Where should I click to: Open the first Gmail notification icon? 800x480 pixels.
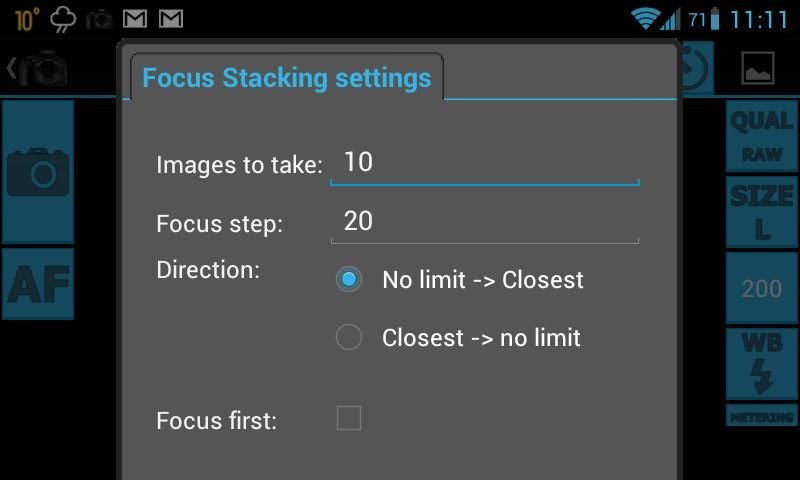click(x=135, y=19)
